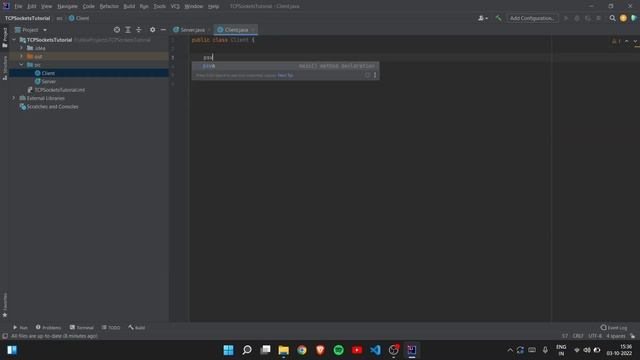
Task: Click TCPSocketsTutorial in the breadcrumb bar
Action: [27, 18]
